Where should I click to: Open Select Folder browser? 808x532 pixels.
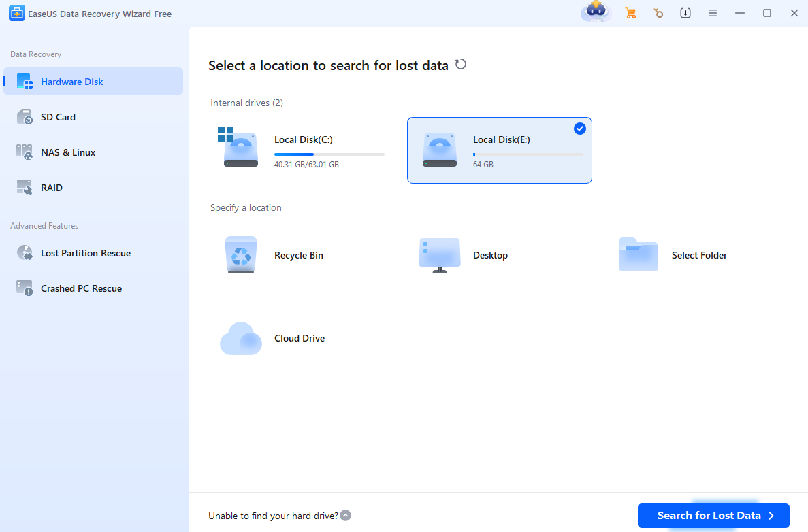coord(673,255)
